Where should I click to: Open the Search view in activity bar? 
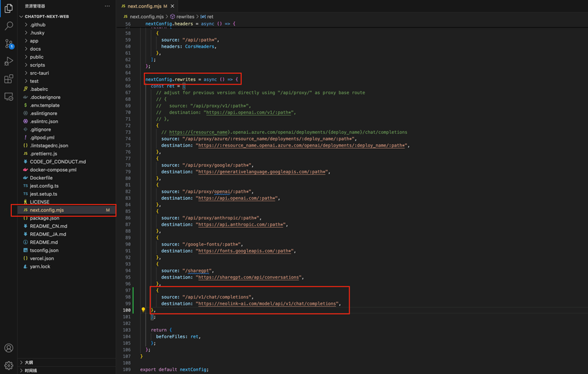9,26
